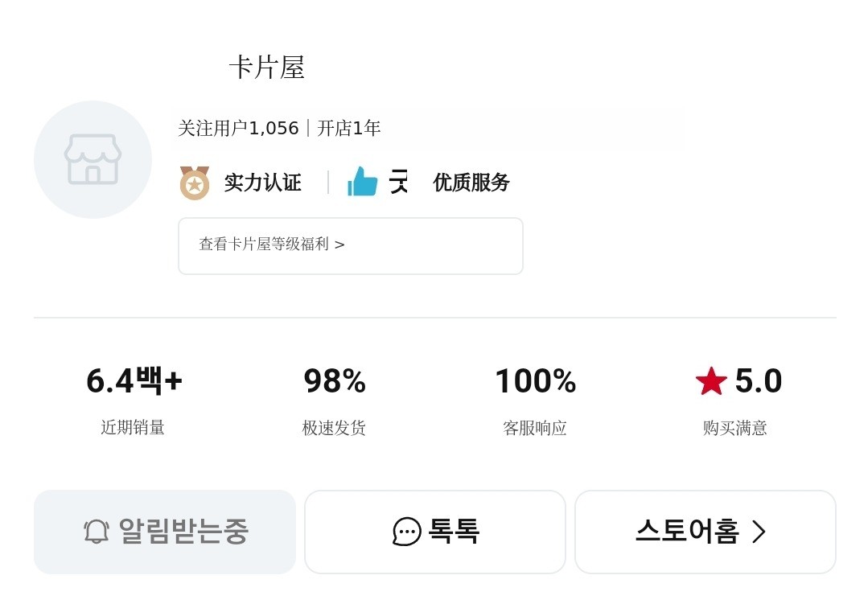Click the 卡片屋 store name
The height and width of the screenshot is (604, 868).
pos(266,68)
